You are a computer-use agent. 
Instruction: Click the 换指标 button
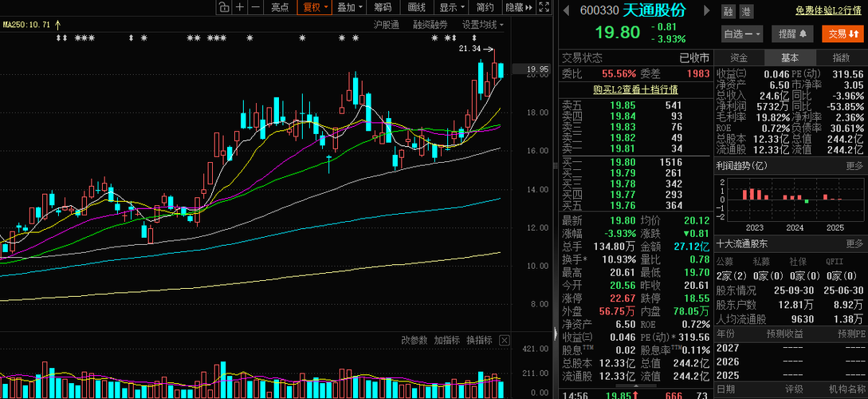coord(479,340)
